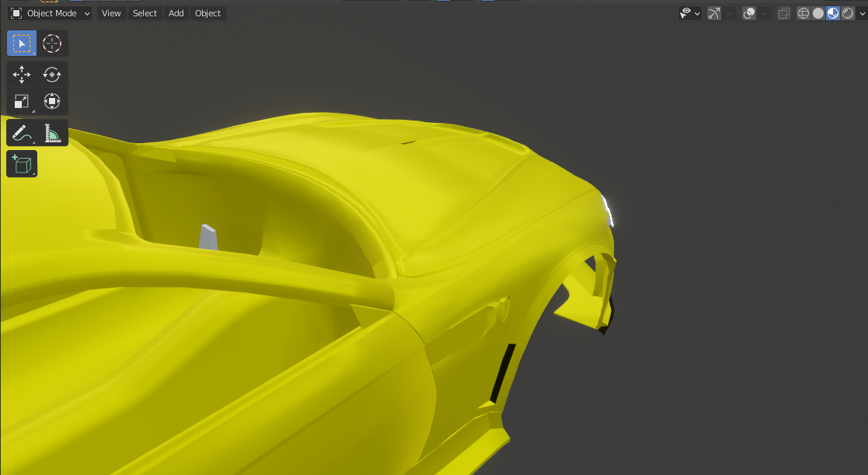
Task: Open the Object Mode dropdown
Action: point(51,13)
